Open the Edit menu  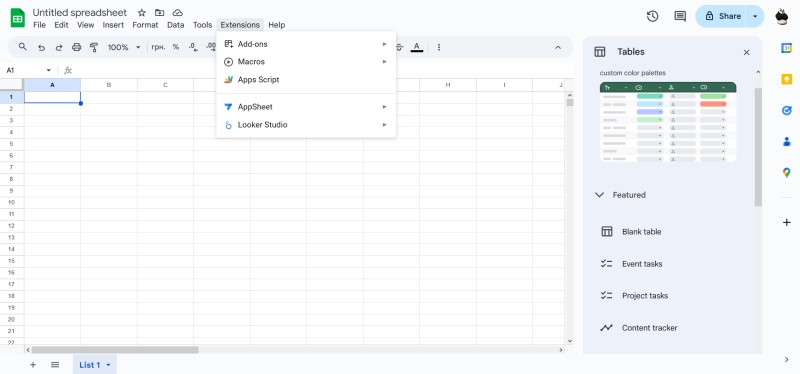(61, 25)
